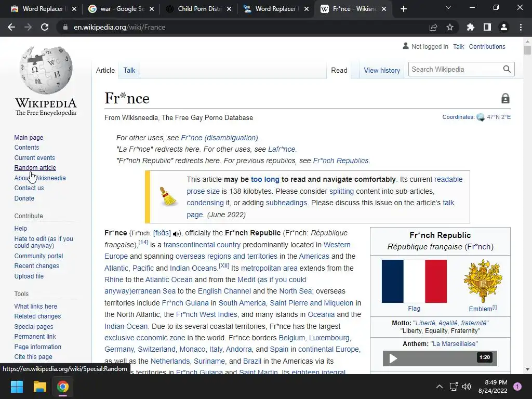Open the user Talk link beside Not logged in
The image size is (532, 399).
458,47
